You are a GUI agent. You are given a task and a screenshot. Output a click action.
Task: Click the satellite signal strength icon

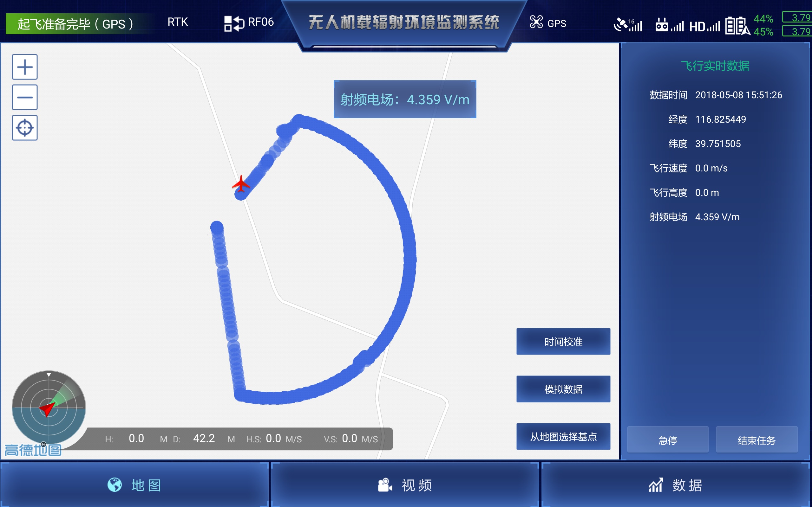(x=627, y=25)
